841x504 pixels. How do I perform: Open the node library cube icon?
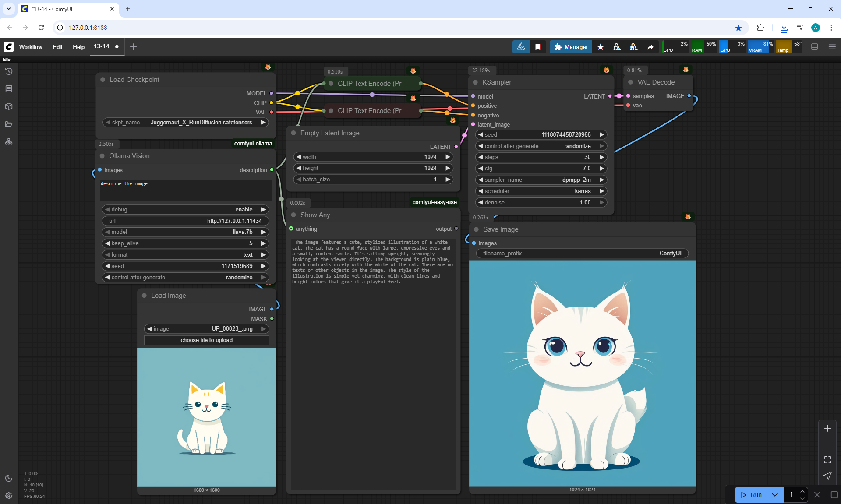[x=9, y=106]
